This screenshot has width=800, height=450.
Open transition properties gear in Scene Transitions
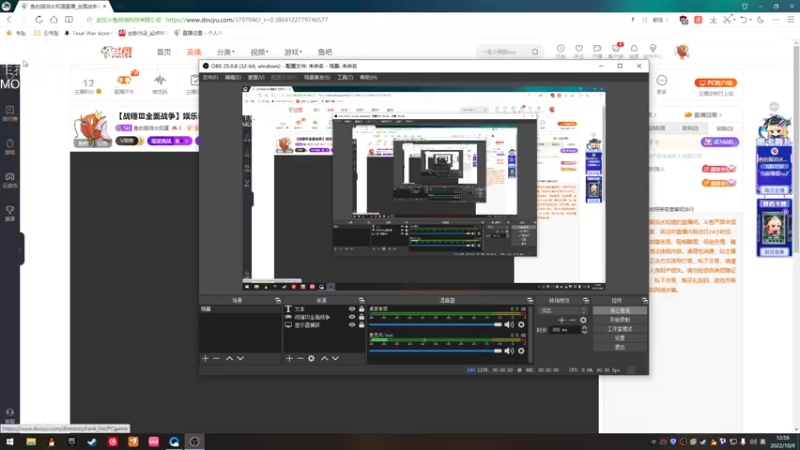583,320
